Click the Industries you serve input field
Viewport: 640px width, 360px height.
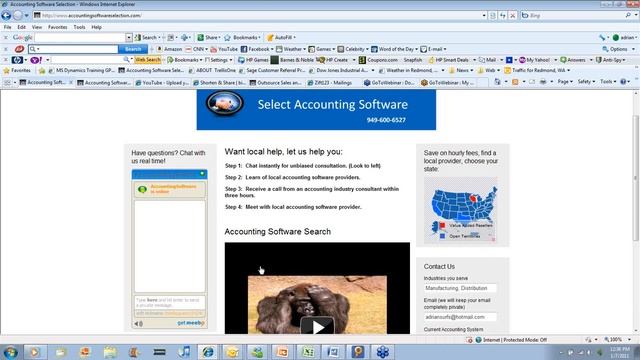tap(460, 288)
